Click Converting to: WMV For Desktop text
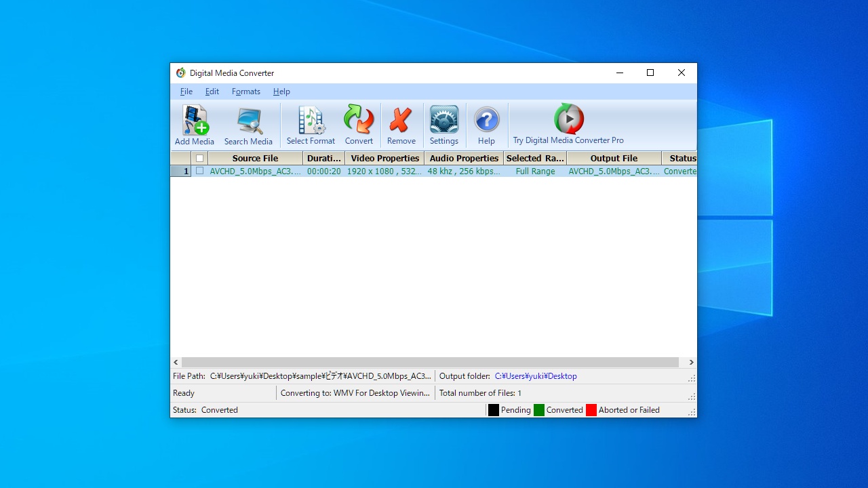868x488 pixels. tap(355, 393)
